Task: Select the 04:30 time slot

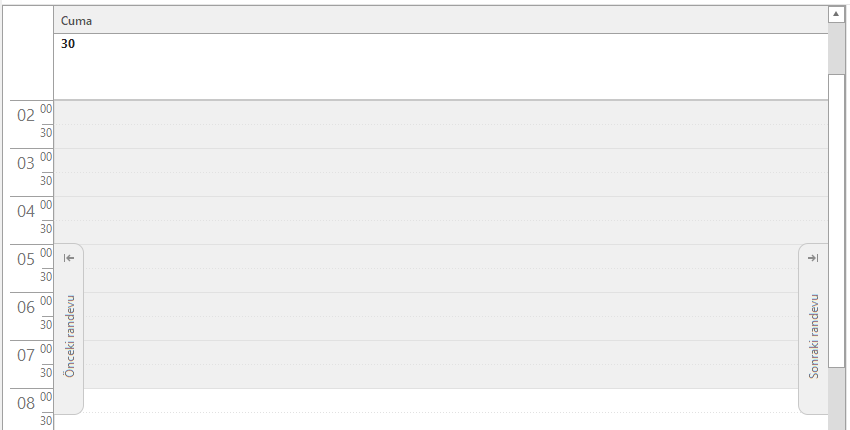Action: [441, 233]
